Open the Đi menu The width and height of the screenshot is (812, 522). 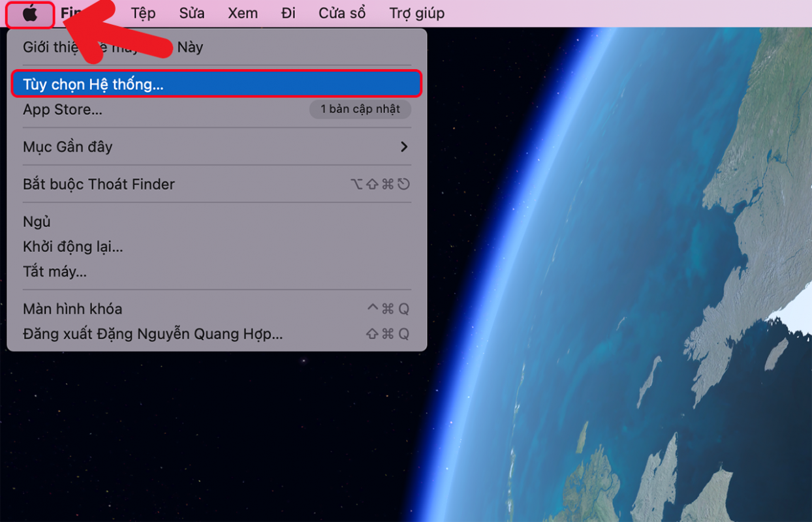289,14
